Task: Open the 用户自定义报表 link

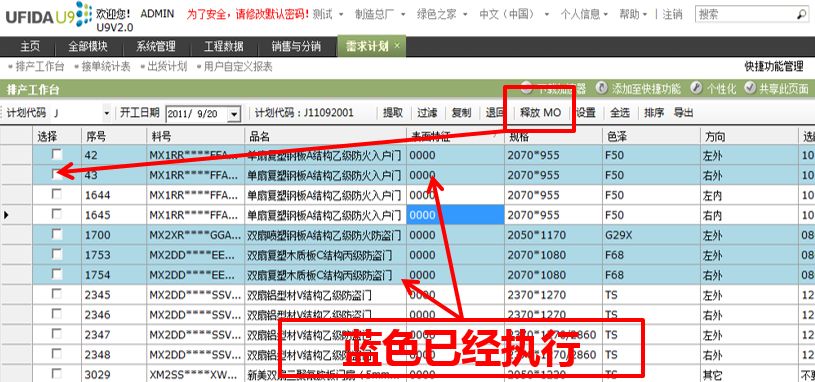Action: 238,67
